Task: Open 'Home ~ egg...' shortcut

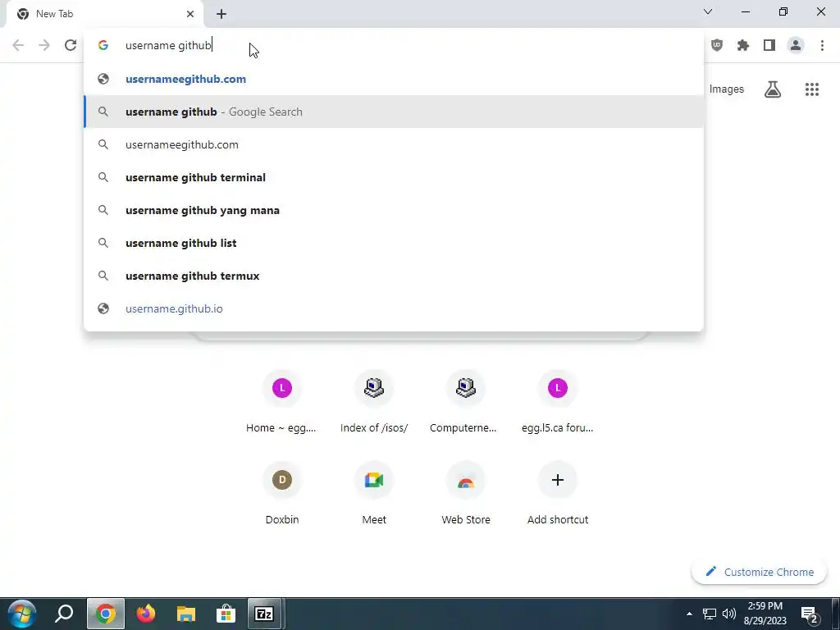Action: click(x=282, y=402)
